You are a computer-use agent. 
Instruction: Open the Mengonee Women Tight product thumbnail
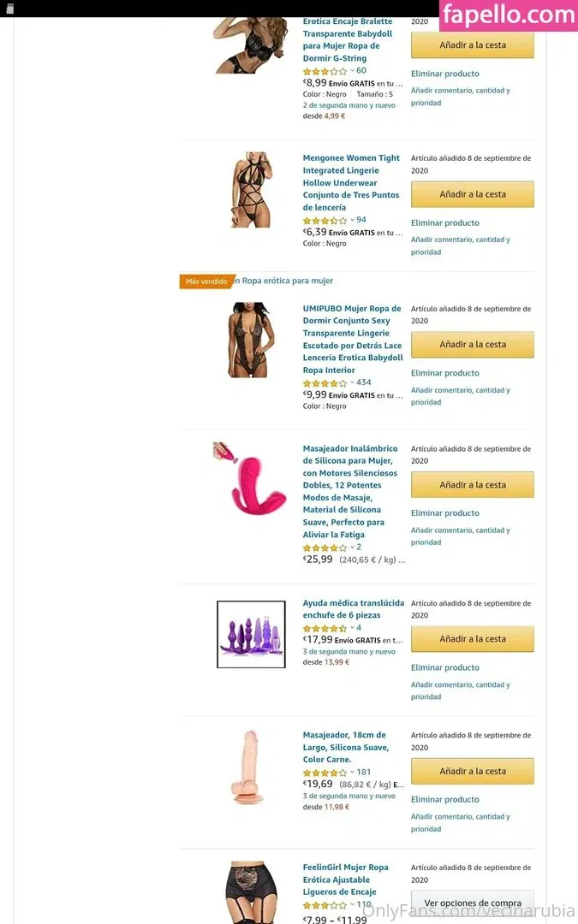[253, 190]
